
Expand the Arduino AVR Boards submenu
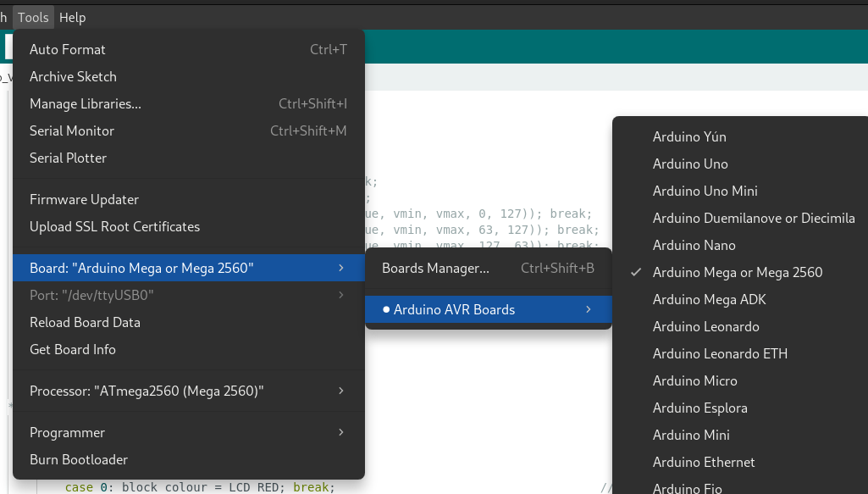pos(588,309)
